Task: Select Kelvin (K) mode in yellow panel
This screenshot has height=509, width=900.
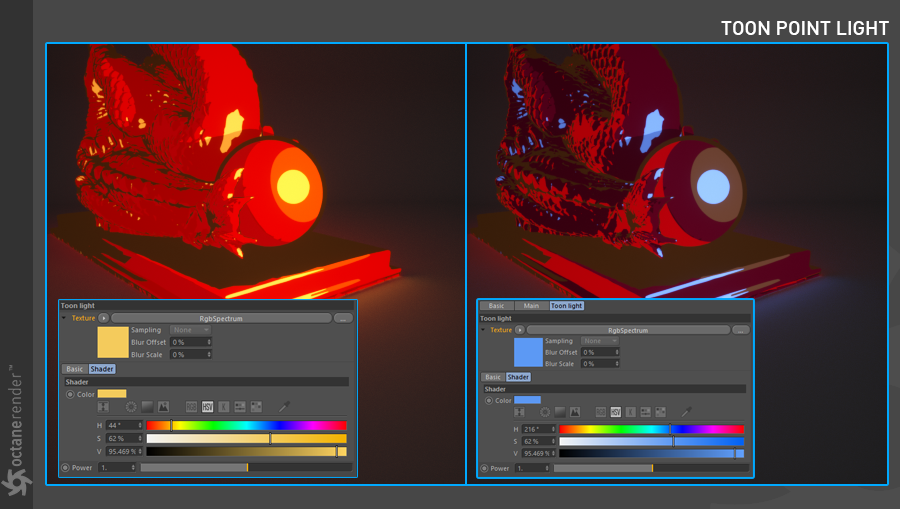Action: click(224, 407)
